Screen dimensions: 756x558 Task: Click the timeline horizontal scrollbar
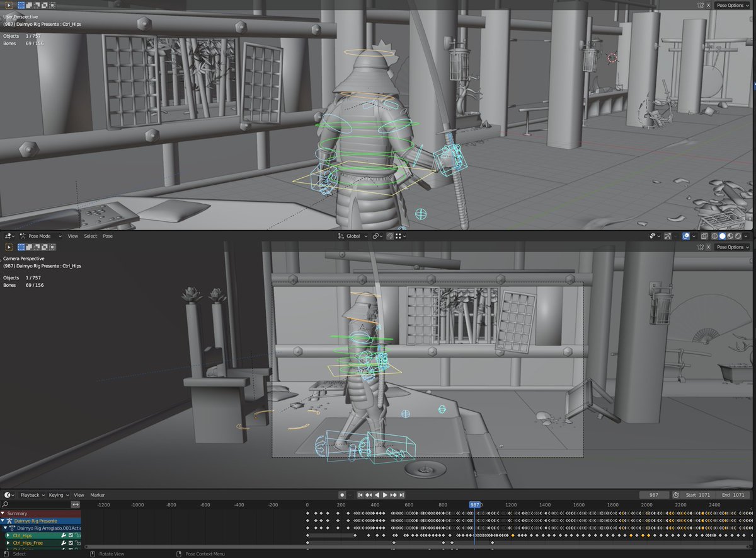(x=418, y=547)
